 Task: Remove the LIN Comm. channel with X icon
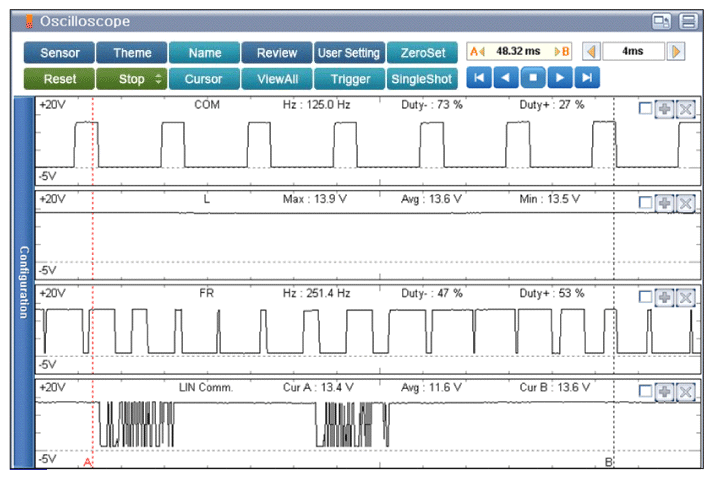[x=685, y=391]
